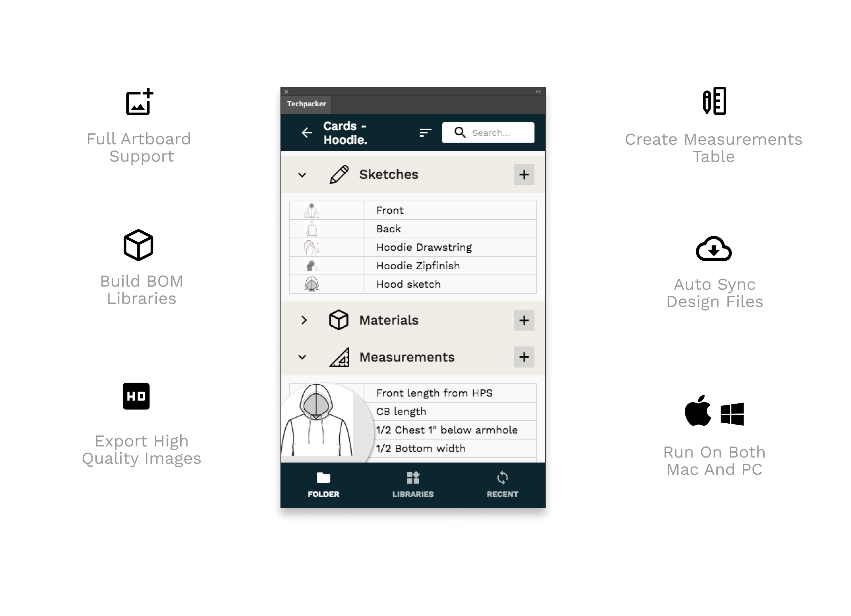This screenshot has height=616, width=851.
Task: Select the RECENT clock icon
Action: (502, 477)
